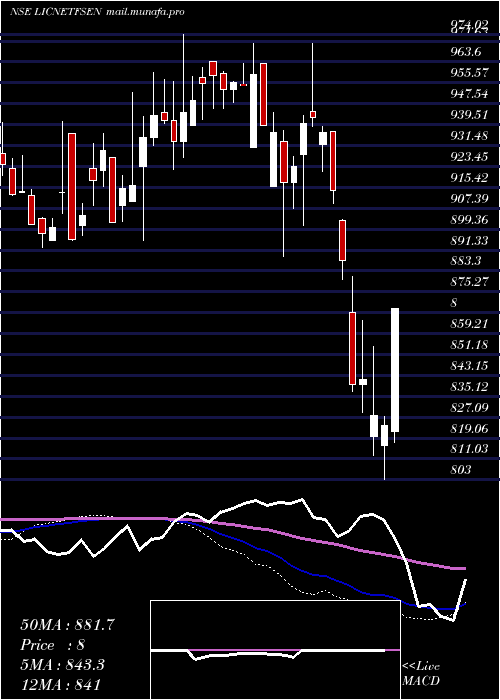Click the tall white final candlestick
500x700 pixels.
(x=395, y=370)
